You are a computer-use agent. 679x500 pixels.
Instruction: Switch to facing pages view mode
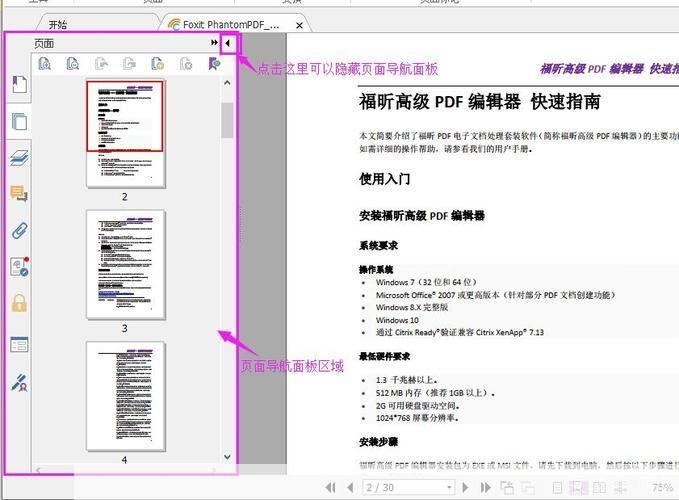(599, 487)
